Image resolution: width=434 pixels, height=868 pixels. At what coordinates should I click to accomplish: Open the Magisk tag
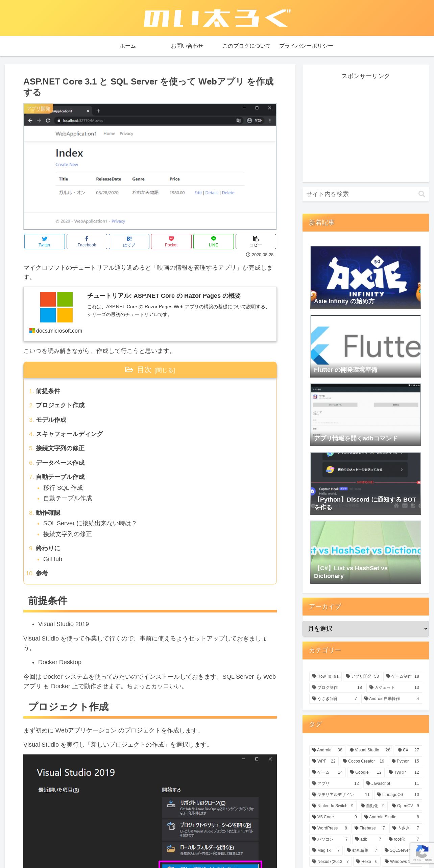[326, 850]
